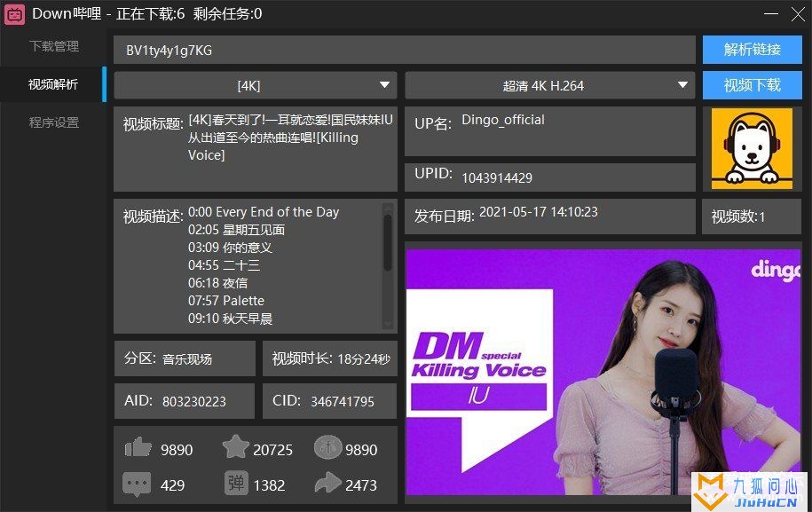Click the 弹 danmaku icon
The height and width of the screenshot is (512, 812).
[236, 483]
